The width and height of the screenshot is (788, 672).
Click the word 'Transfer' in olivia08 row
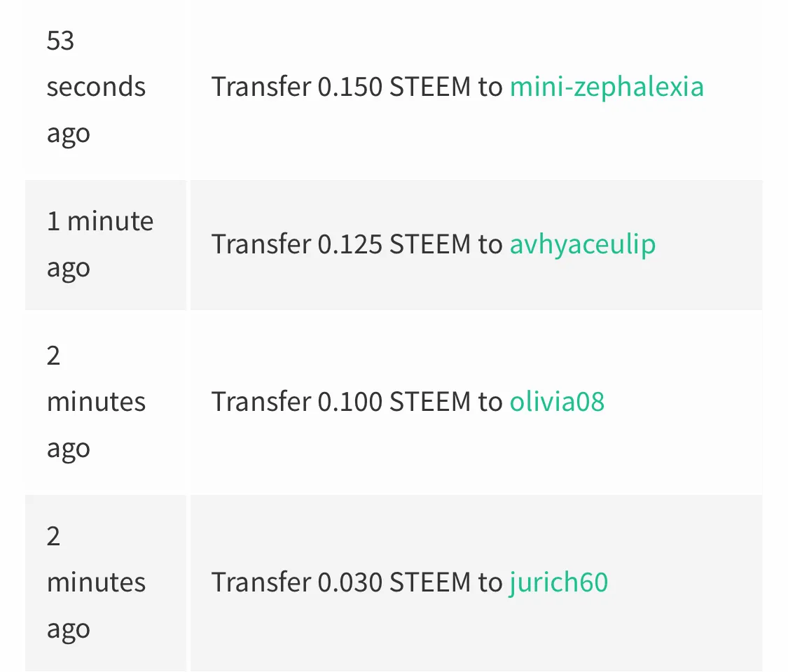pos(261,402)
